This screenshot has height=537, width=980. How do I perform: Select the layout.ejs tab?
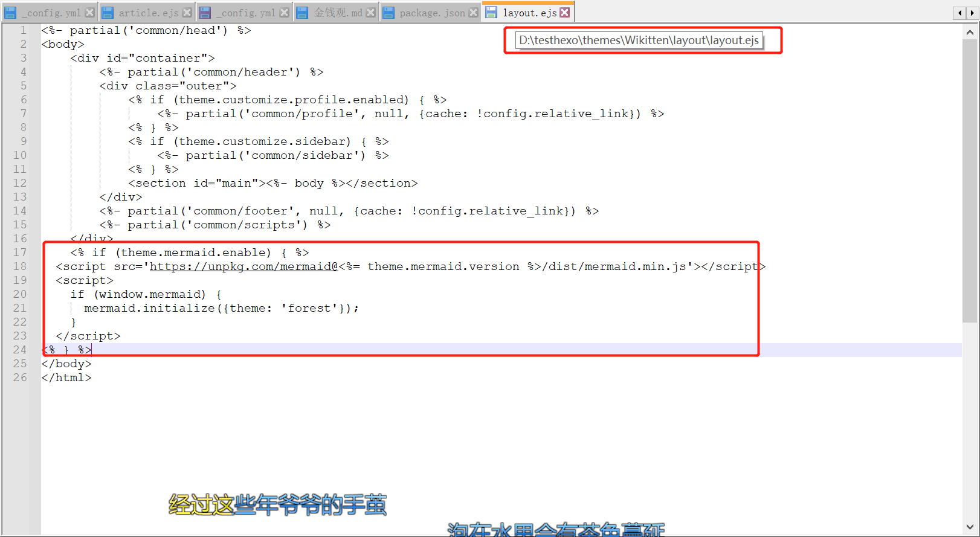(529, 13)
